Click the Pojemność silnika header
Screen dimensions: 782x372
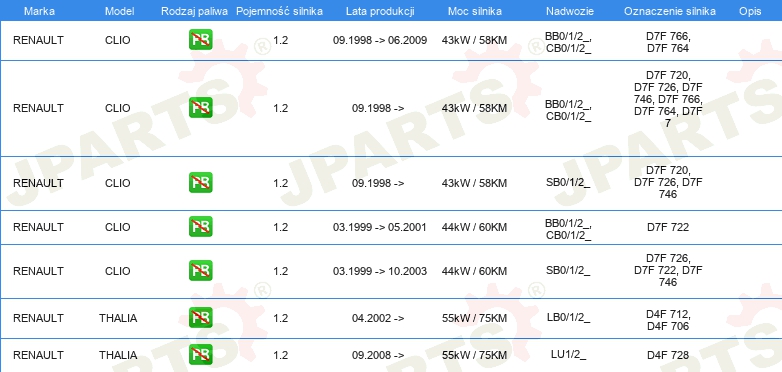[x=279, y=11]
